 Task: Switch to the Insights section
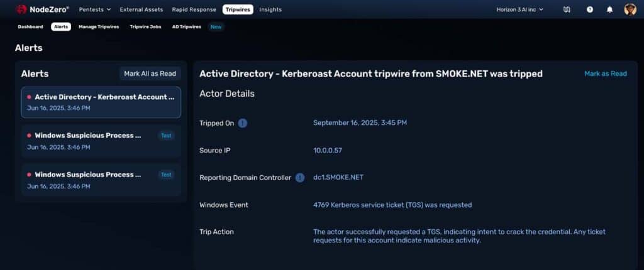click(270, 9)
